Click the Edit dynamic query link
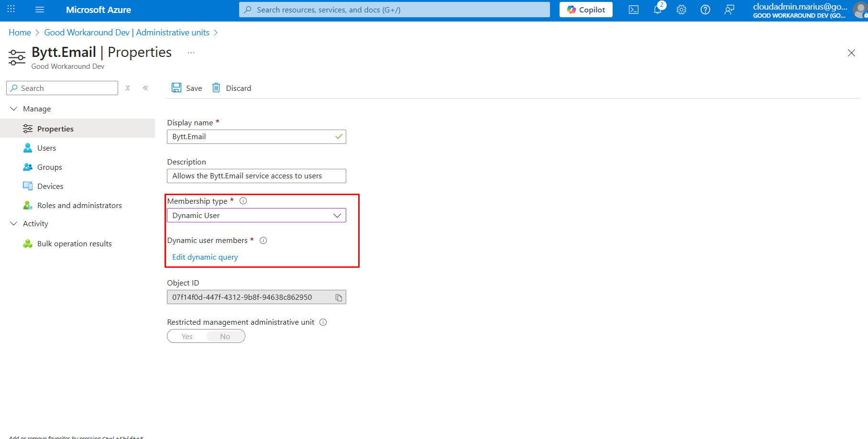The image size is (868, 439). coord(205,257)
